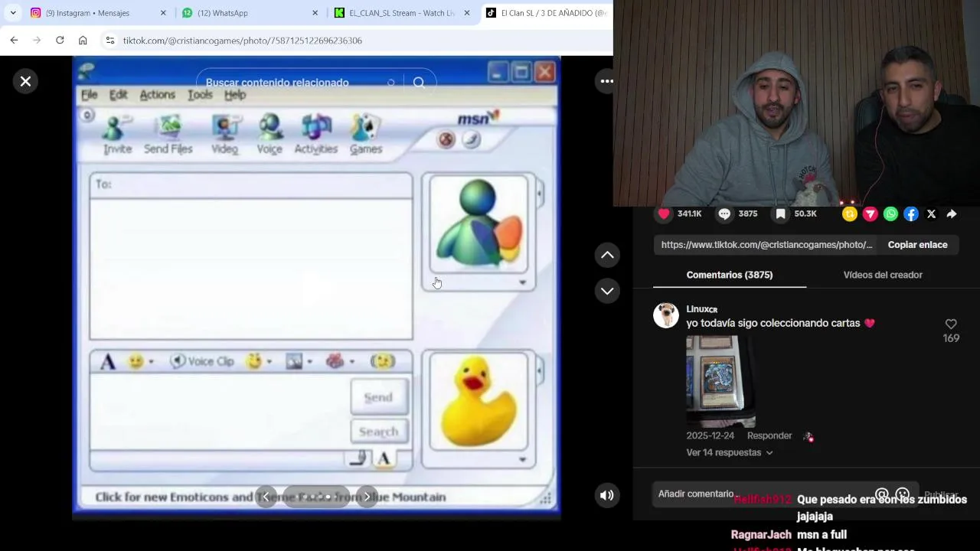The image size is (980, 551).
Task: Click Help menu in the MSN picture
Action: point(235,95)
